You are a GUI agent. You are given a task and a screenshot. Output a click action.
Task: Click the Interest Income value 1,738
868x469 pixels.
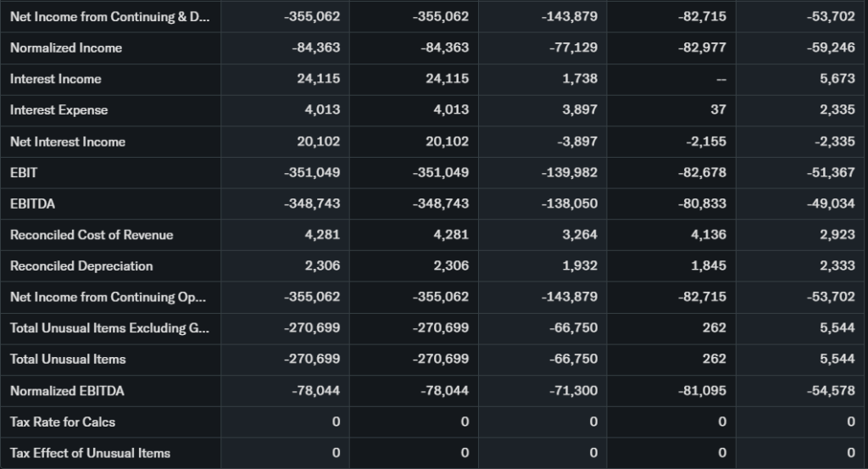click(x=580, y=79)
